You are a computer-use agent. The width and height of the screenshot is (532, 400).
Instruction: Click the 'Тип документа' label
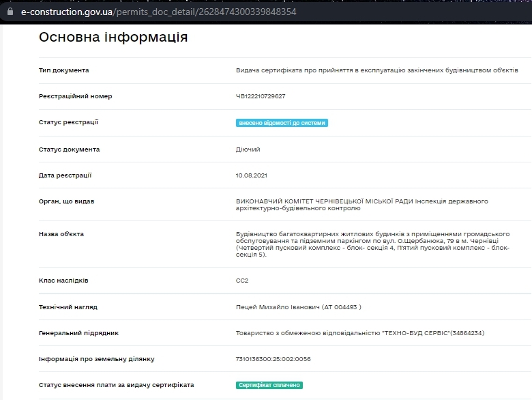pyautogui.click(x=64, y=70)
